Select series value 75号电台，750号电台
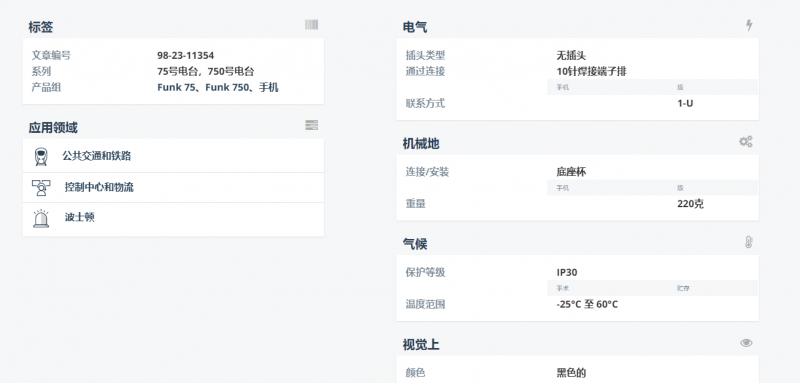 206,71
